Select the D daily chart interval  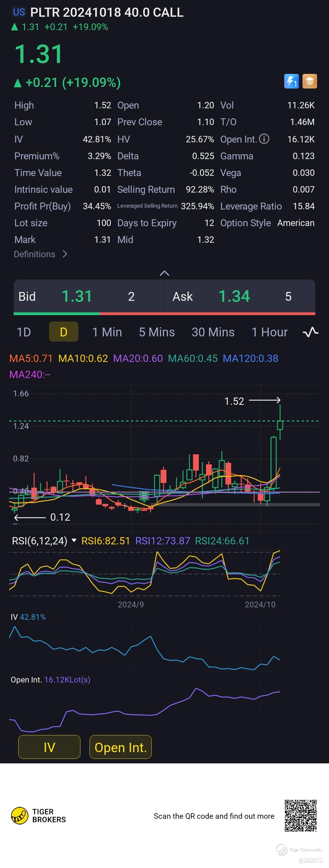(x=63, y=332)
